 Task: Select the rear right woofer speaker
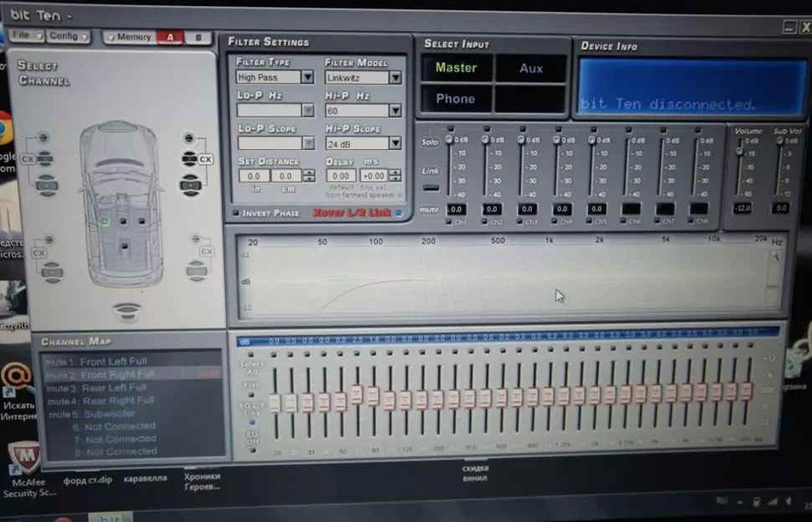(x=197, y=270)
